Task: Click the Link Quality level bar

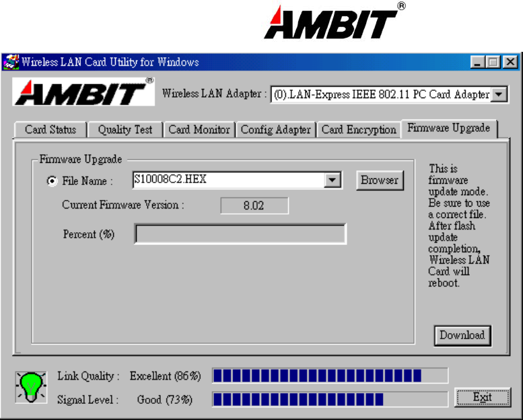Action: (330, 376)
